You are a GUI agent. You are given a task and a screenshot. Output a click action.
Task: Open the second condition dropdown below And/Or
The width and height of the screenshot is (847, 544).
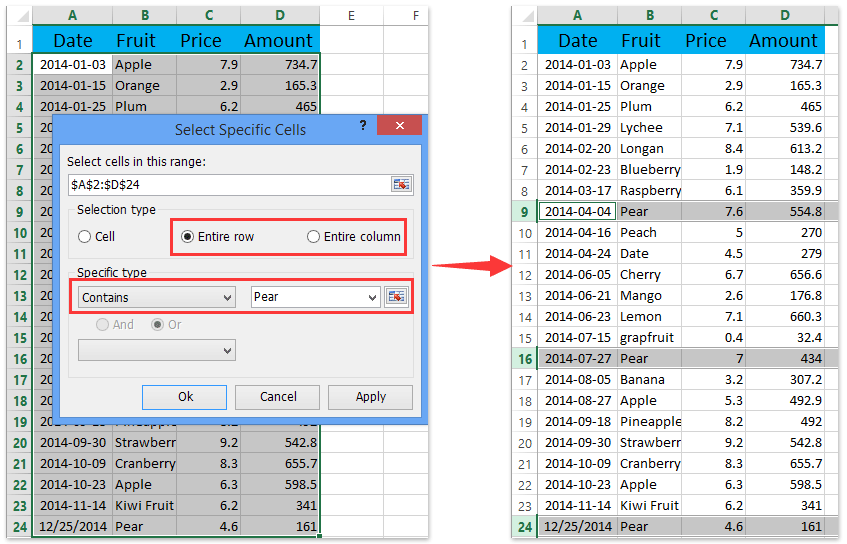tap(156, 350)
